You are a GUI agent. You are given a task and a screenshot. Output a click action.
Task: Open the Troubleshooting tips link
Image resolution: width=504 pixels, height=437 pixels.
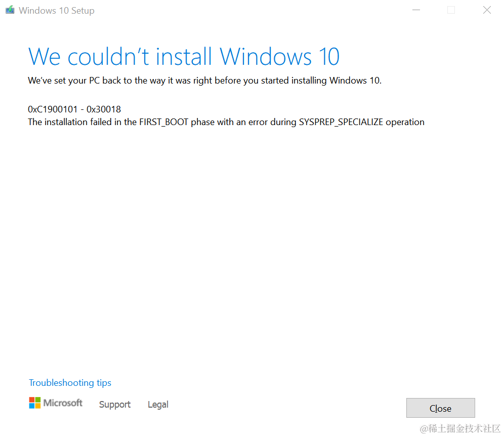[x=70, y=383]
